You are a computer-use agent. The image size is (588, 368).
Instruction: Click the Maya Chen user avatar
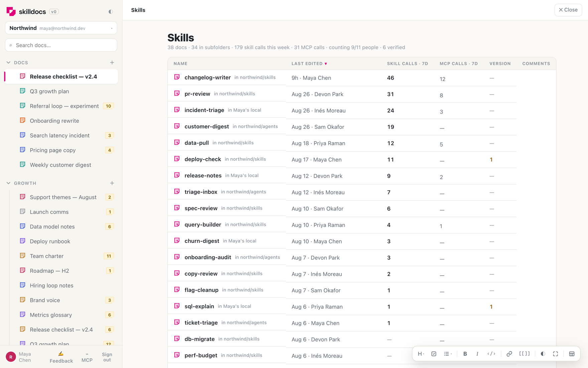[11, 357]
